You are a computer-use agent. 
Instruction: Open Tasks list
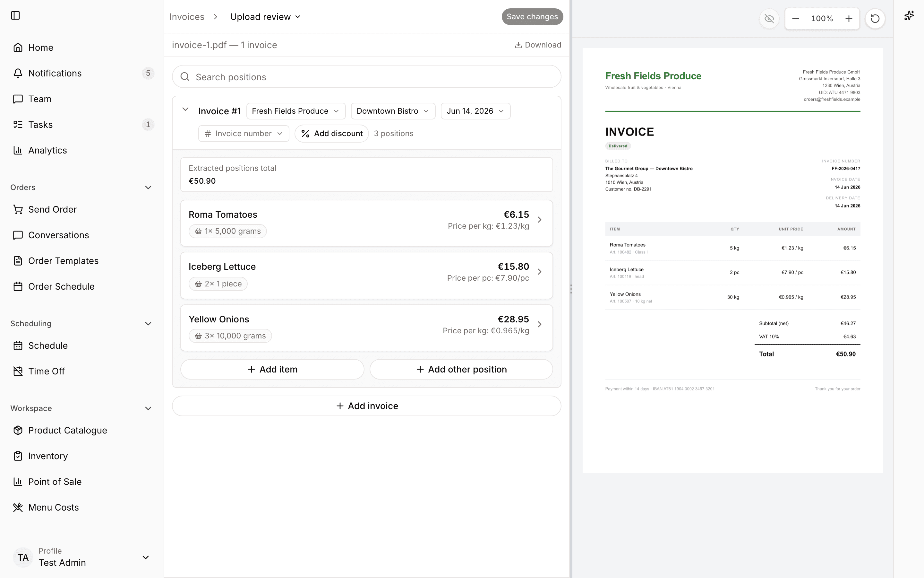point(82,124)
